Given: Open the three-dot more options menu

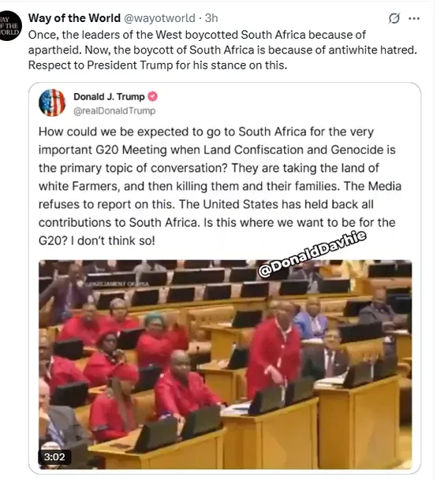Looking at the screenshot, I should [414, 18].
